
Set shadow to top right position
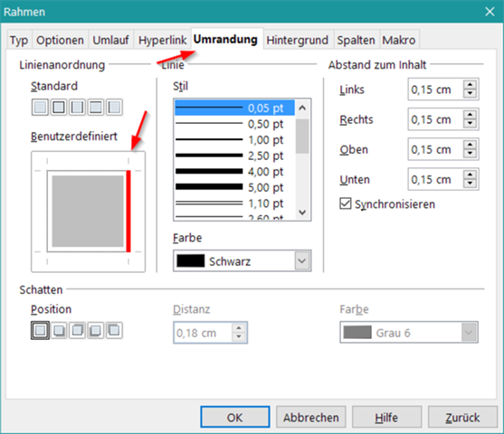(77, 330)
